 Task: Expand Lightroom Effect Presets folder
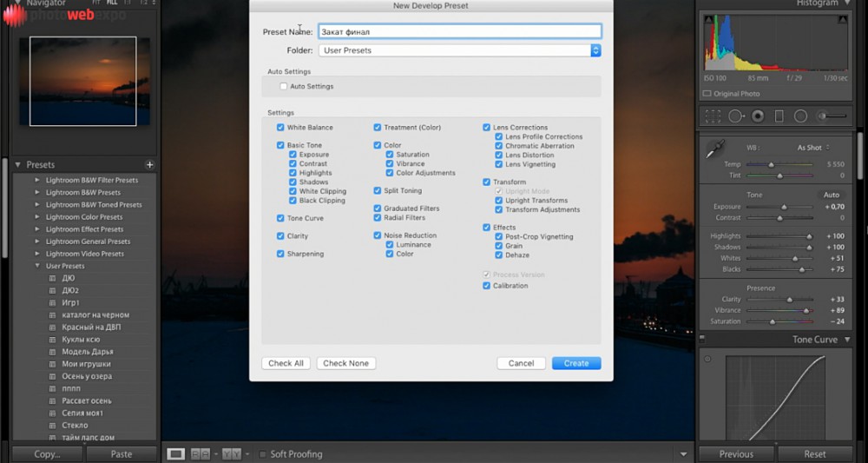[x=37, y=228]
